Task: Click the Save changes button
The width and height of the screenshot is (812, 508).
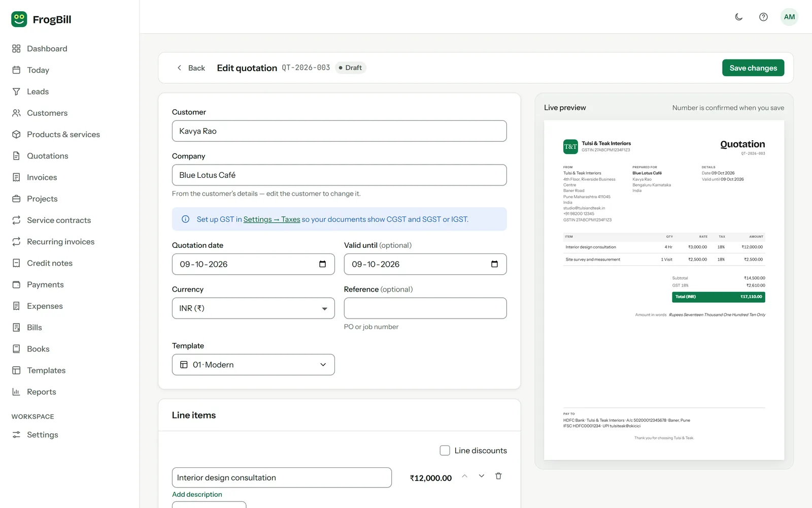Action: [753, 68]
